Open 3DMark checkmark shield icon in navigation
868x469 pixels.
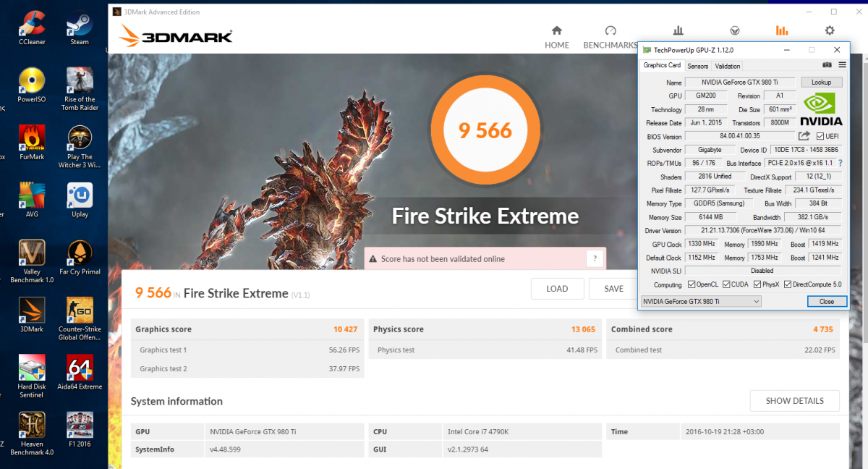tap(734, 31)
